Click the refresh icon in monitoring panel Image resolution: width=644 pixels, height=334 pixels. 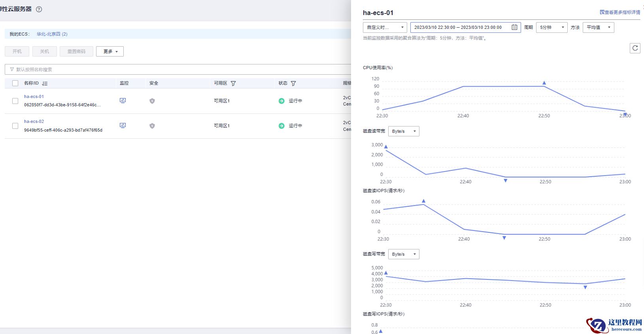(635, 48)
